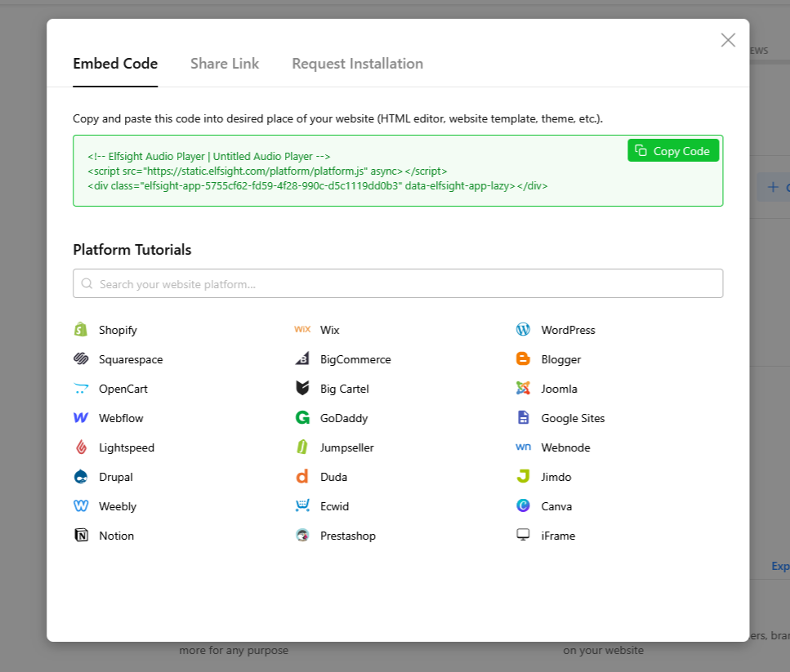Click the GoDaddy logo icon

pos(302,417)
